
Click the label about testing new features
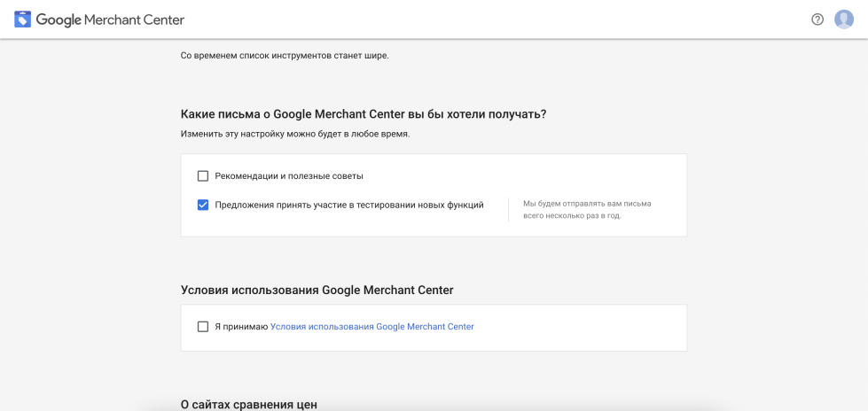click(349, 205)
